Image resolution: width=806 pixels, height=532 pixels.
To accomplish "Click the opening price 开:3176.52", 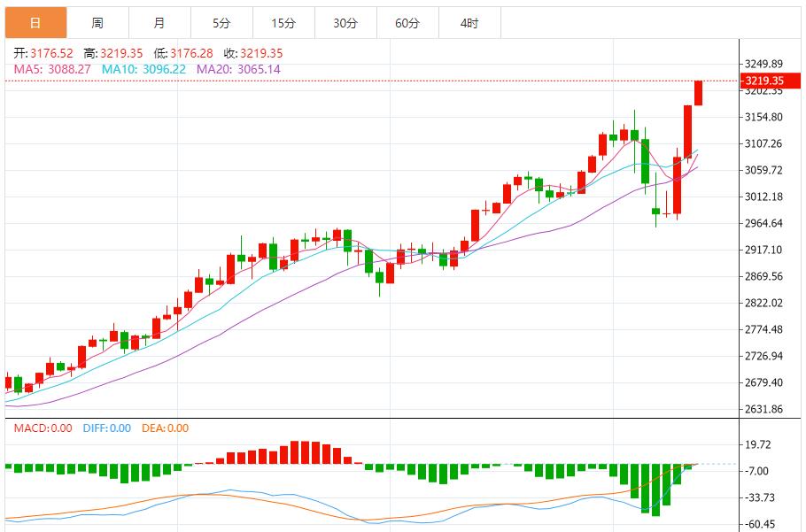I will (x=43, y=53).
